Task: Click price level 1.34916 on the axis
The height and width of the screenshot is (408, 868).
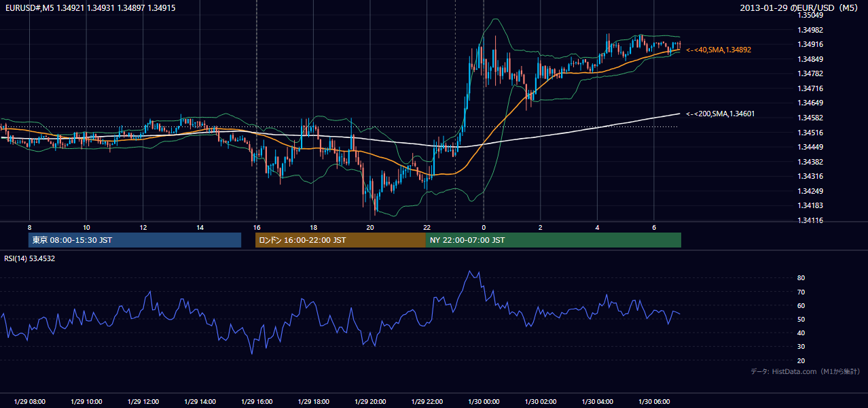Action: pos(810,44)
